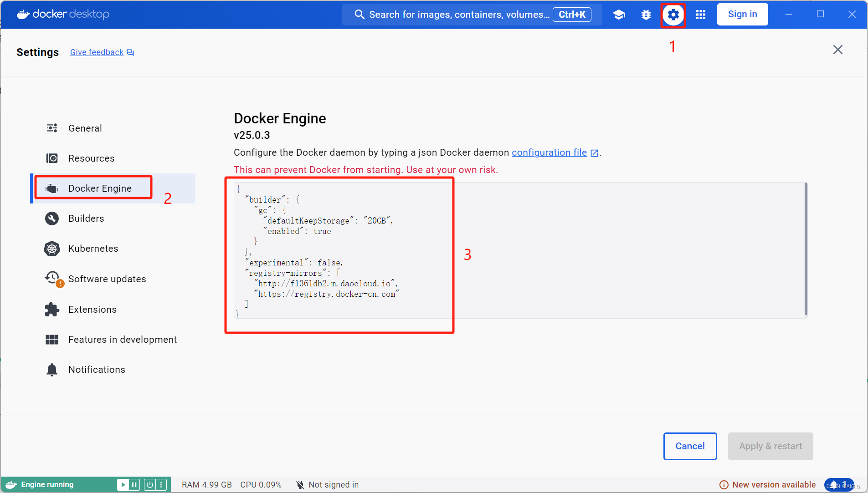Viewport: 868px width, 493px height.
Task: Start the engine with play button
Action: [123, 485]
